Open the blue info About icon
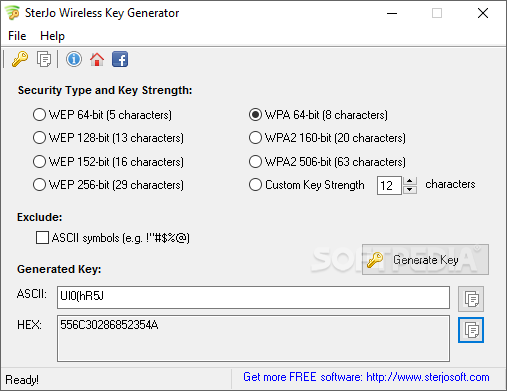Image resolution: width=507 pixels, height=391 pixels. click(74, 59)
